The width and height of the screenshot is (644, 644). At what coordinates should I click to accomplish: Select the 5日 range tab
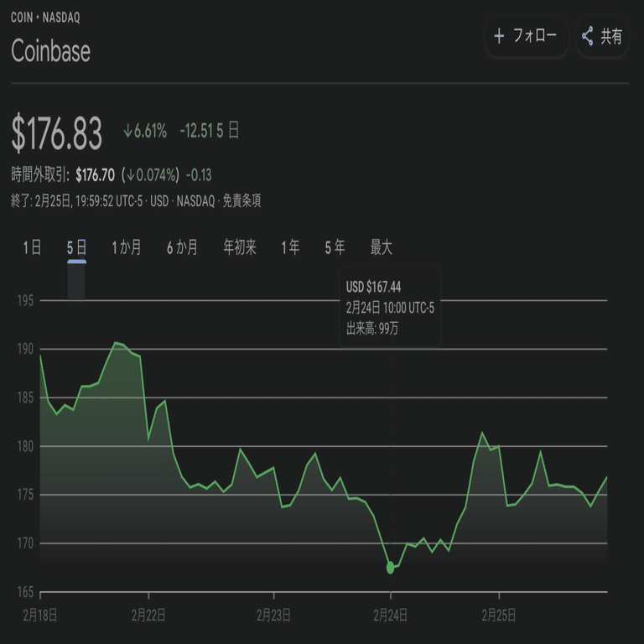[x=77, y=247]
